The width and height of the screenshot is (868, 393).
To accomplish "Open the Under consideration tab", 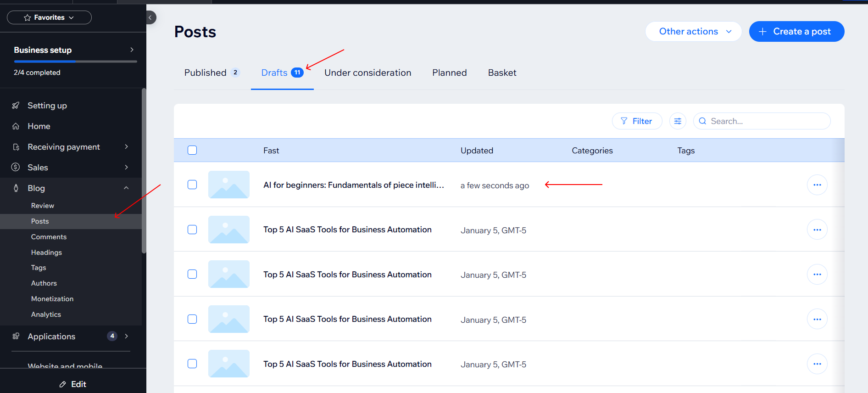I will click(367, 73).
